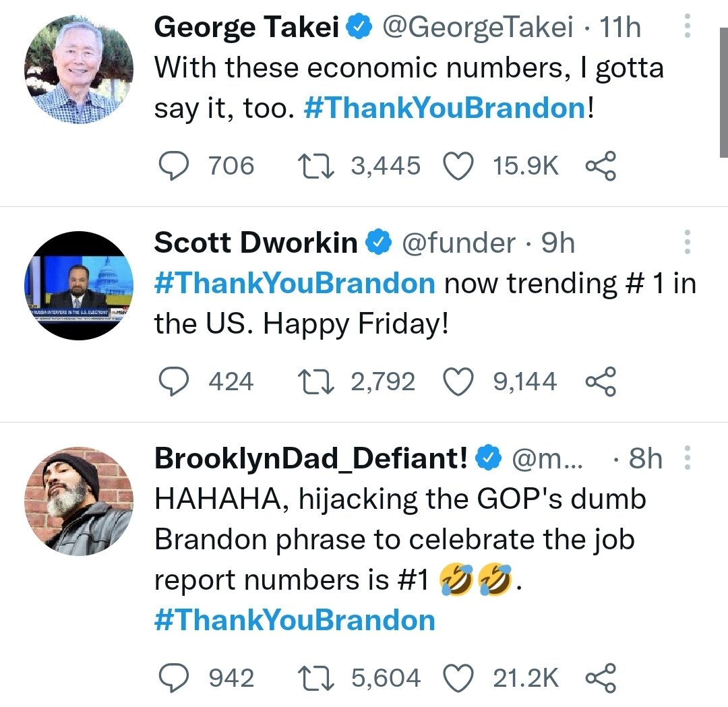Retweet Scott Dworkin's trending tweet

click(x=315, y=382)
